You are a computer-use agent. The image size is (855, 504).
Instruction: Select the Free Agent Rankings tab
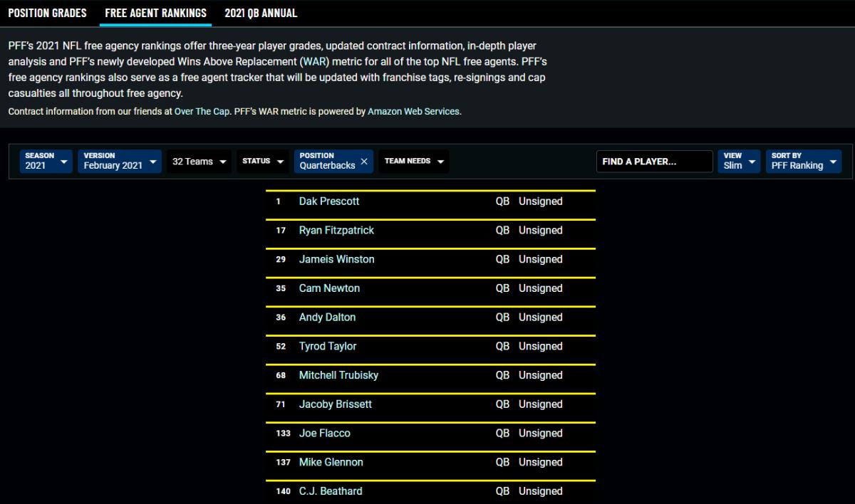click(155, 13)
